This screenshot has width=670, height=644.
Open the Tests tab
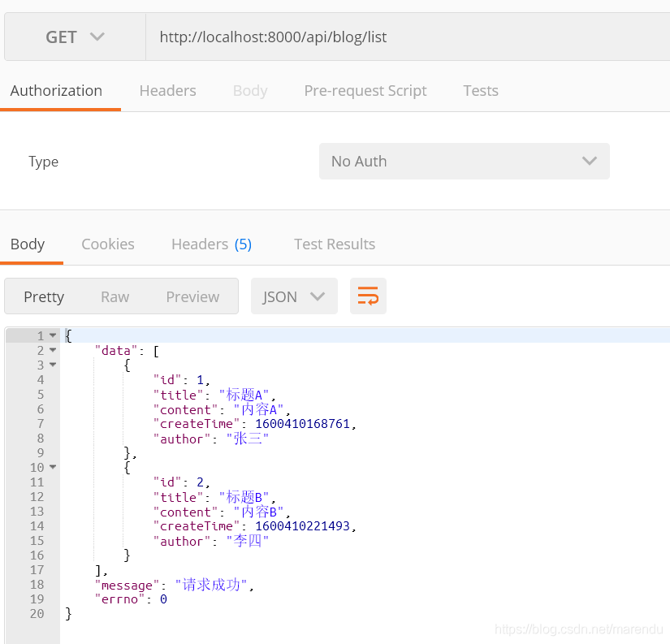coord(481,91)
